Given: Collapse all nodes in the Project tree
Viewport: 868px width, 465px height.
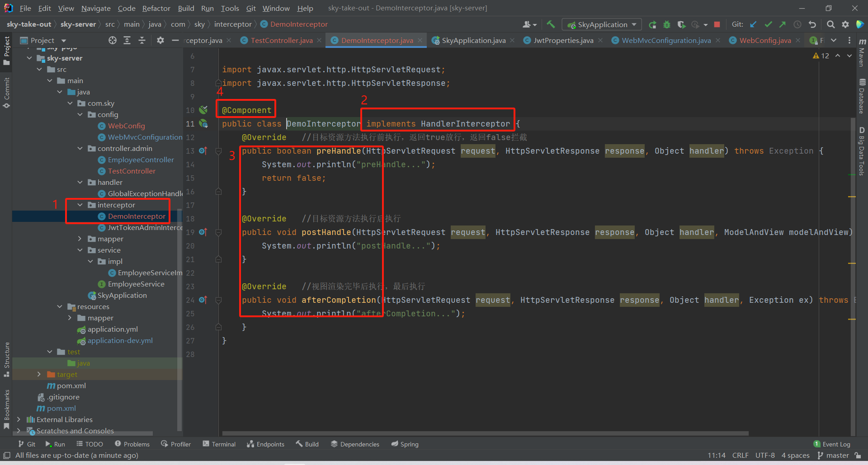Looking at the screenshot, I should pos(142,40).
